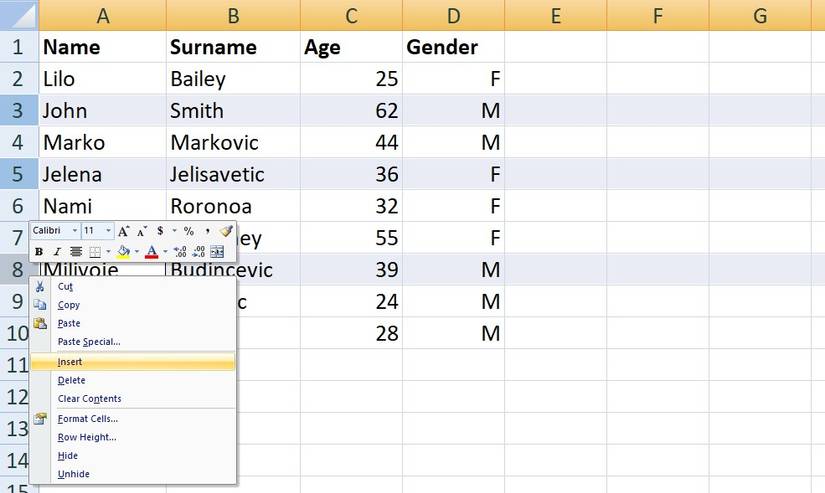
Task: Open Format Cells from context menu
Action: 87,418
